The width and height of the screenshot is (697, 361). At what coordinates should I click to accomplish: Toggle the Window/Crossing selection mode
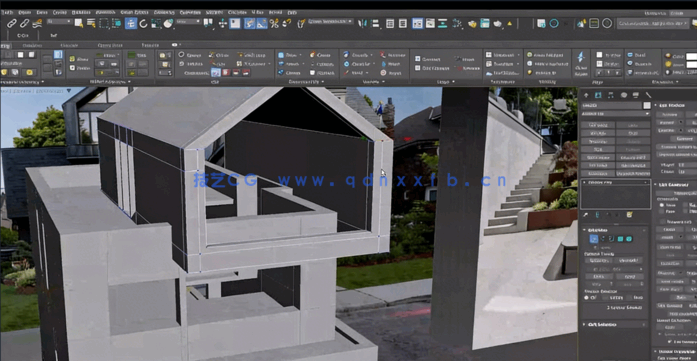pos(116,23)
